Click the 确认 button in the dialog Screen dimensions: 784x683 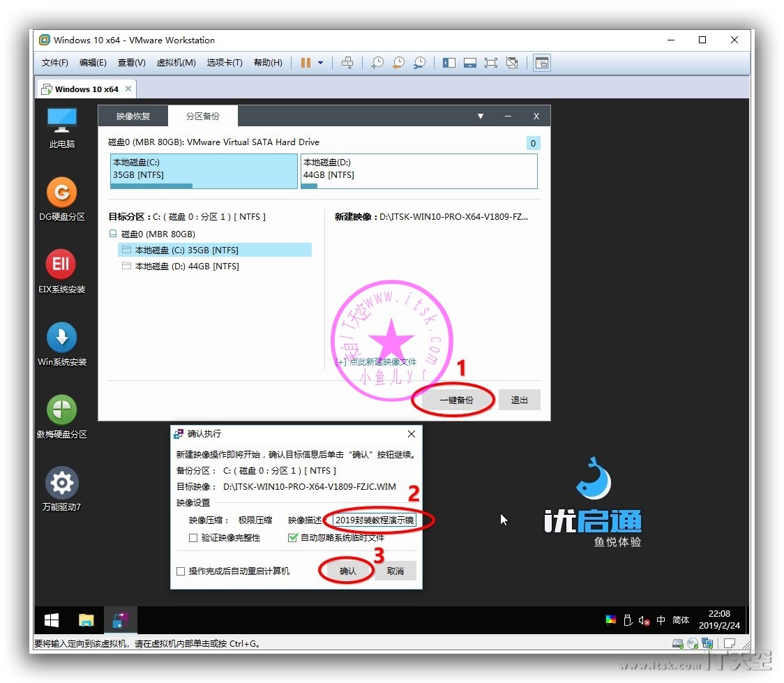click(347, 571)
